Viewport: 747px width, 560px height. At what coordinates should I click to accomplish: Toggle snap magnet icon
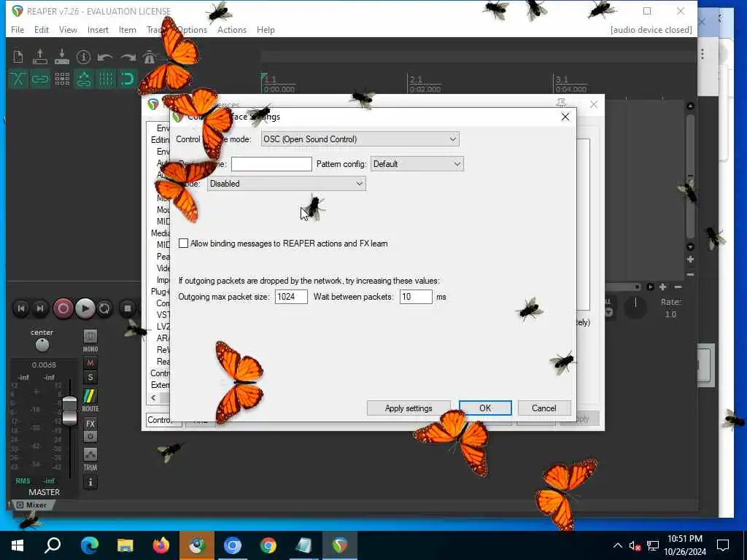click(x=127, y=79)
